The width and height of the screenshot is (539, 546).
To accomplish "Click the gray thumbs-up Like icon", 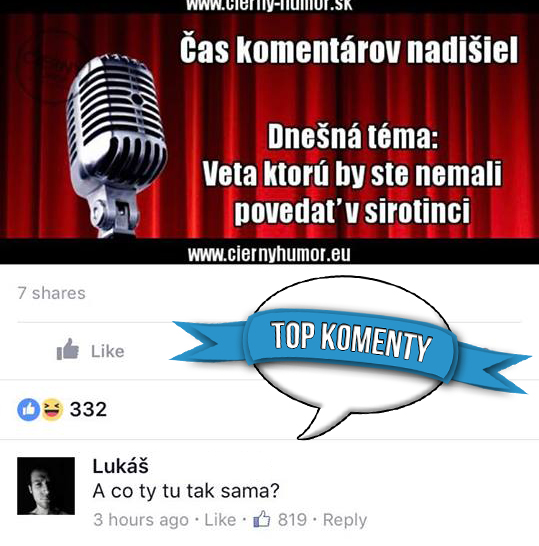I will coord(68,349).
